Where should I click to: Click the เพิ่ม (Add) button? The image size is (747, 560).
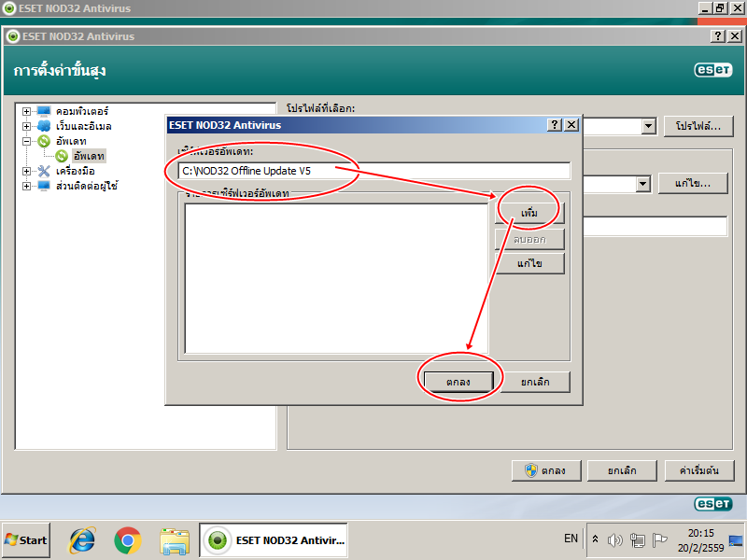(x=529, y=213)
